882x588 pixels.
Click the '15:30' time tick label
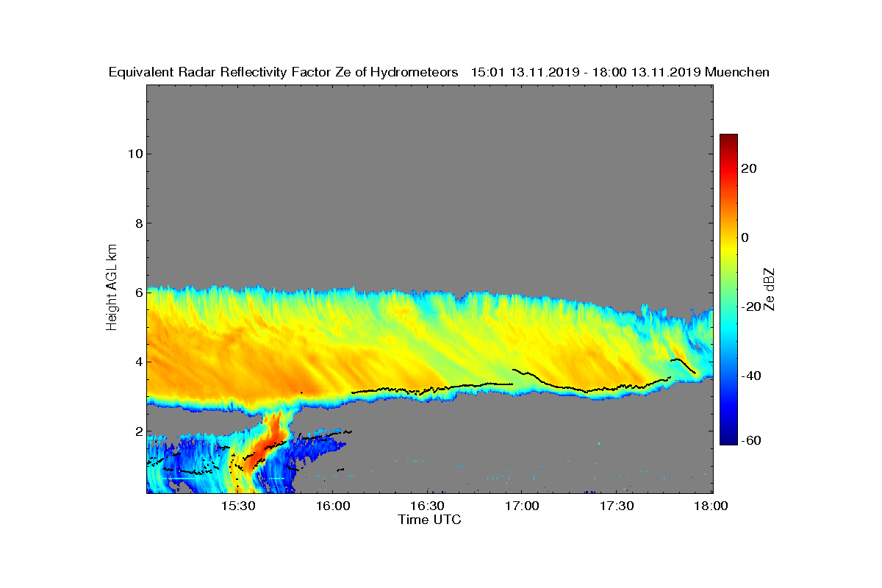click(238, 506)
